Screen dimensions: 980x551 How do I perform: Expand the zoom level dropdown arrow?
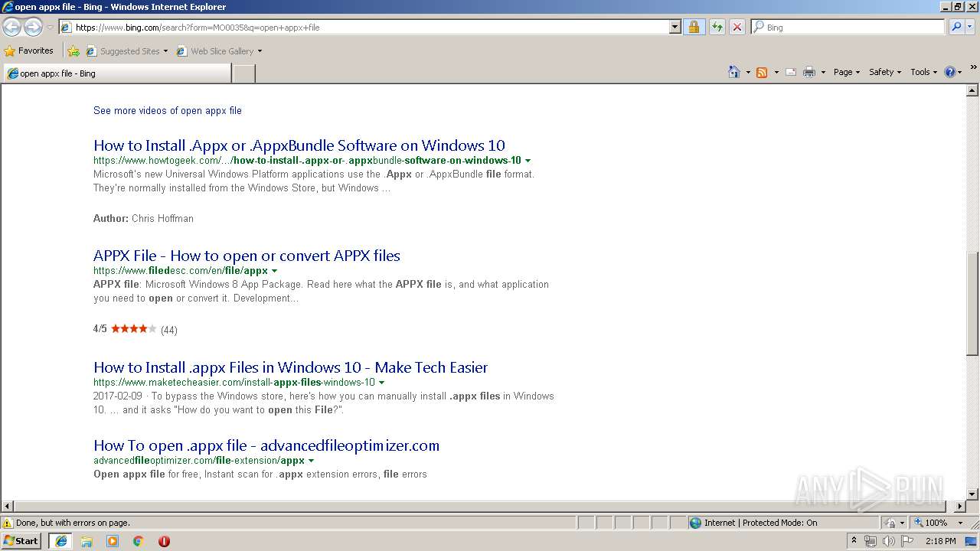[x=960, y=523]
